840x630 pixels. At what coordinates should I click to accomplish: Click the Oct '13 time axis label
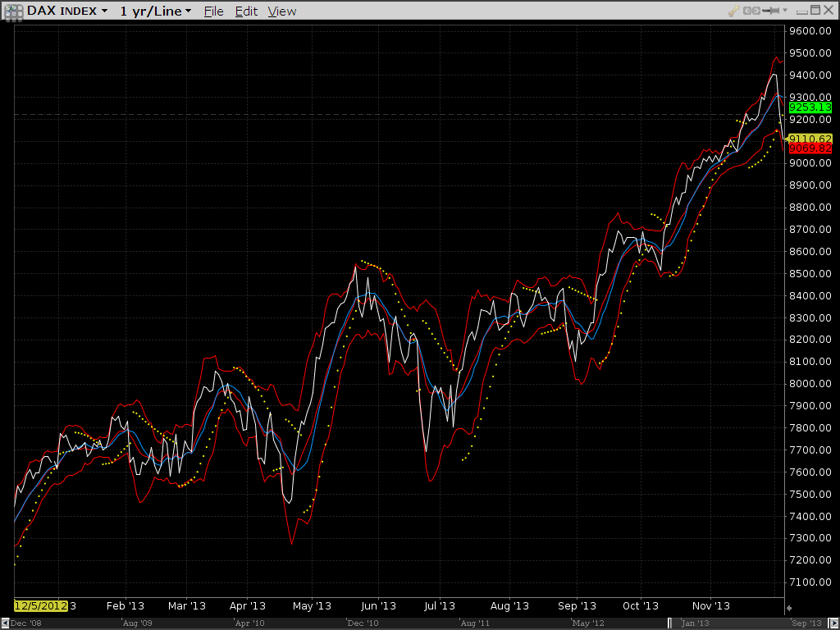tap(640, 606)
